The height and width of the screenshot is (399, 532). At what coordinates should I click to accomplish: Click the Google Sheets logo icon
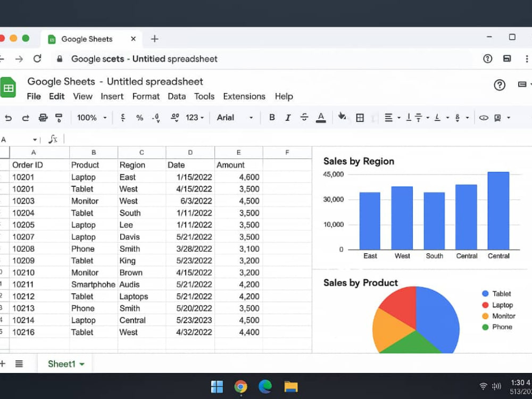click(x=8, y=88)
